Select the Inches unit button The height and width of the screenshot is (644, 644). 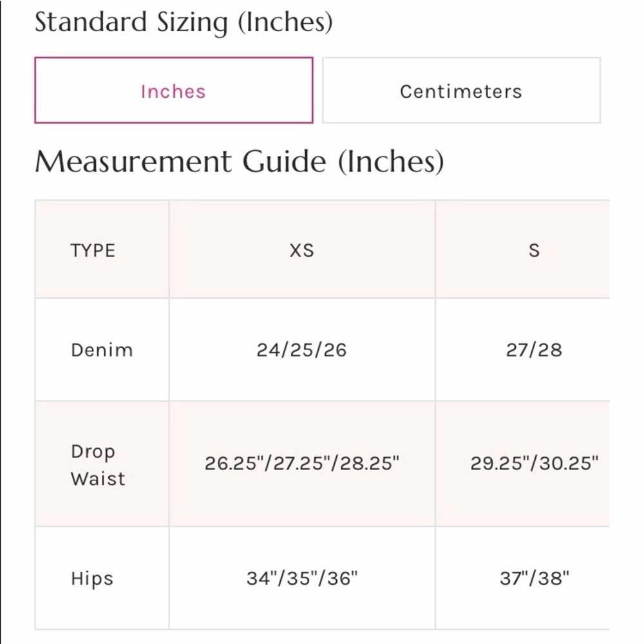pos(173,91)
